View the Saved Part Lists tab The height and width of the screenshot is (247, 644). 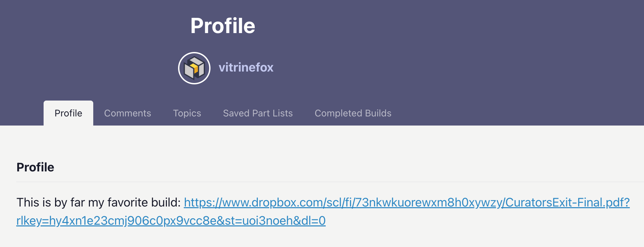[x=257, y=113]
